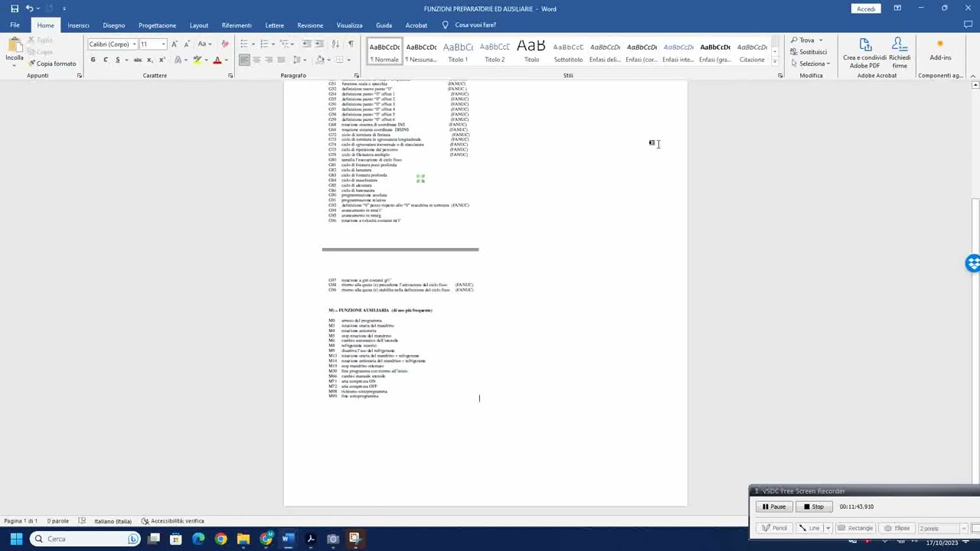Clear all formatting with the eraser icon
Viewport: 980px width, 551px height.
224,44
